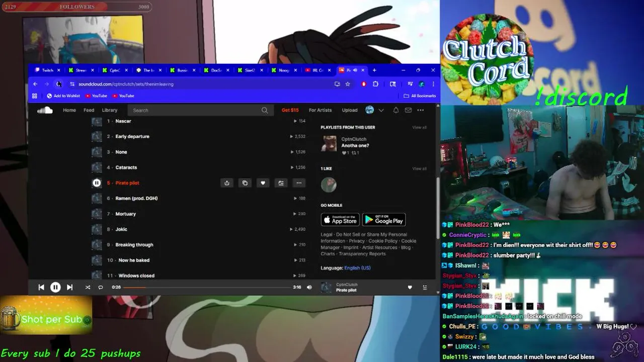Open the next up queue icon
Image resolution: width=644 pixels, height=362 pixels.
pyautogui.click(x=425, y=287)
